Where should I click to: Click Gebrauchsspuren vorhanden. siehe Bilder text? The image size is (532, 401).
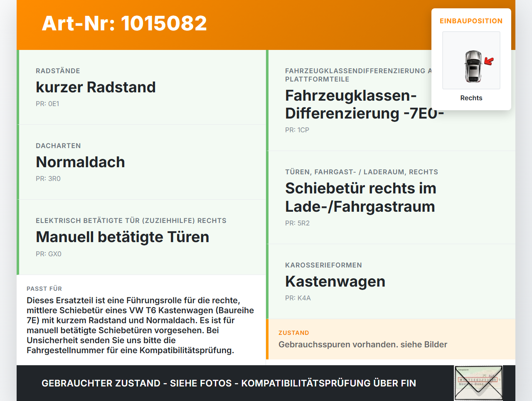click(363, 344)
